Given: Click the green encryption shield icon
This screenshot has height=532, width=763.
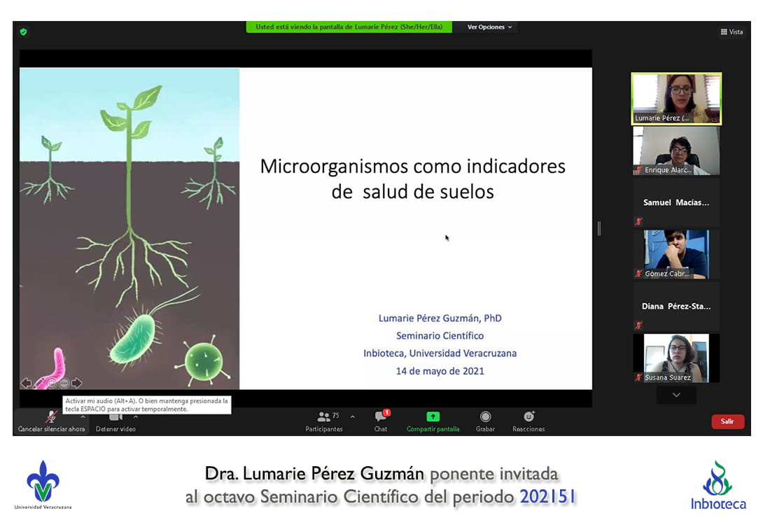Looking at the screenshot, I should click(23, 31).
